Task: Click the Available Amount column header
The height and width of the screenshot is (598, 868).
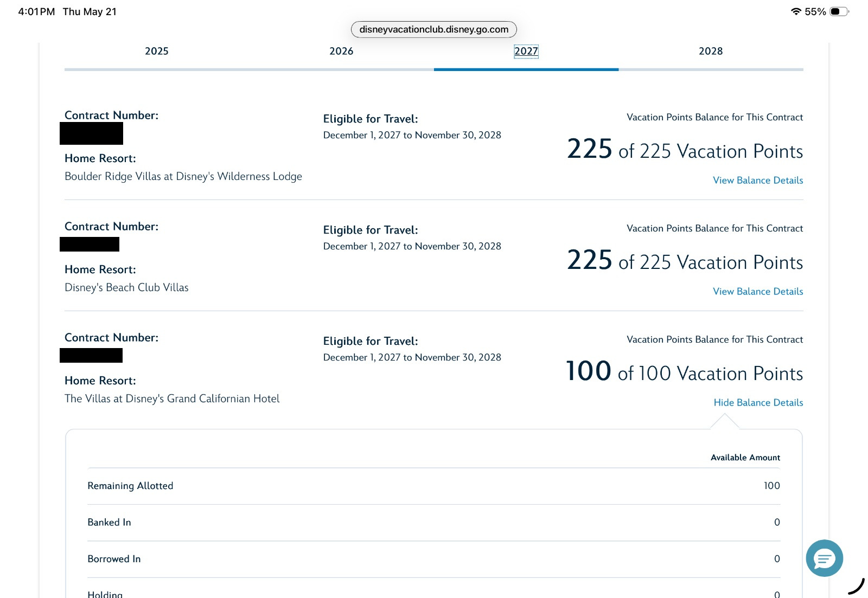Action: pos(745,458)
